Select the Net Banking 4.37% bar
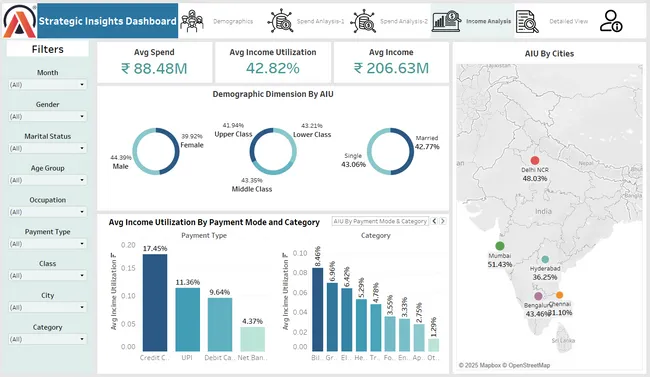Image resolution: width=650 pixels, height=377 pixels. pyautogui.click(x=252, y=339)
